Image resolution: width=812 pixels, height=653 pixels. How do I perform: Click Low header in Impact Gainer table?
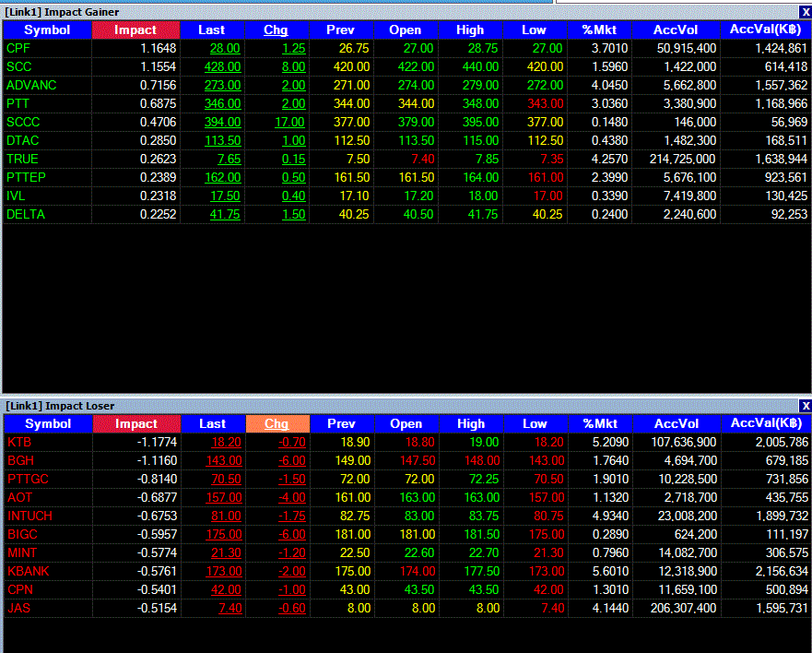[535, 30]
